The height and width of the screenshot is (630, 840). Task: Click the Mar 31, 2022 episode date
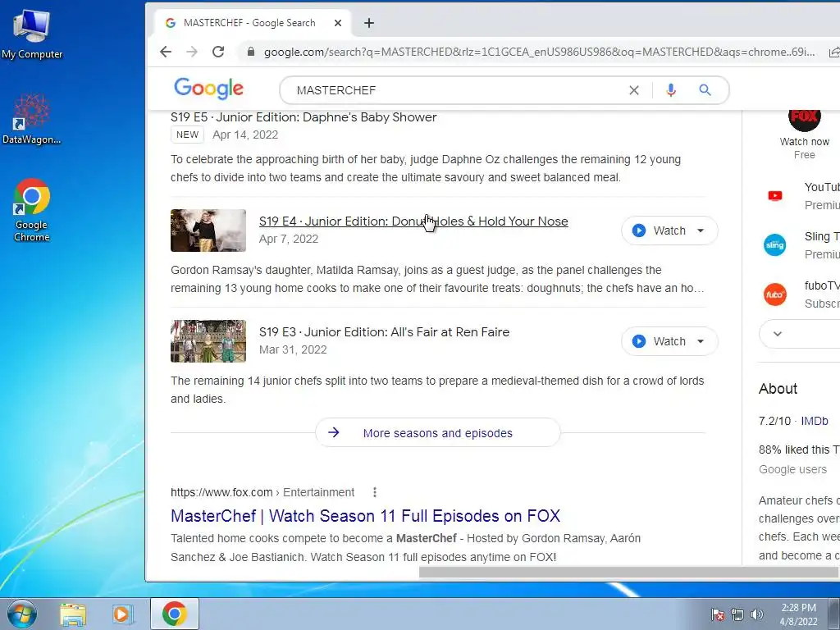coord(293,349)
